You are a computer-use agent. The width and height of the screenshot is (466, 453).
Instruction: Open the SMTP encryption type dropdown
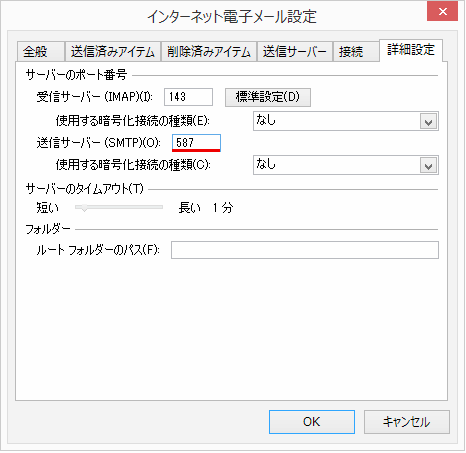pos(346,165)
